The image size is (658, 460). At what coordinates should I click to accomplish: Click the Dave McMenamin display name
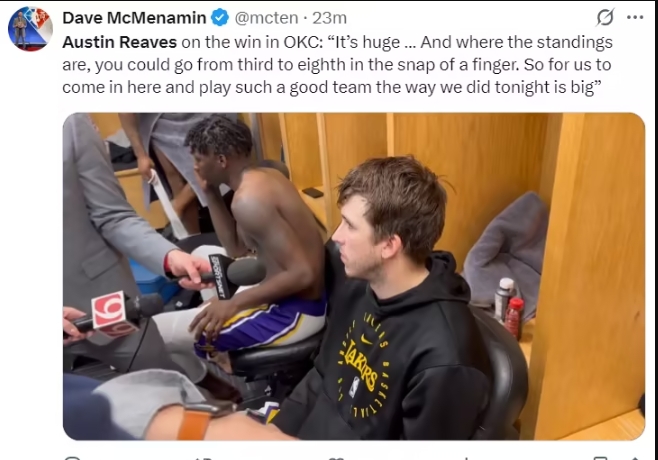(134, 18)
